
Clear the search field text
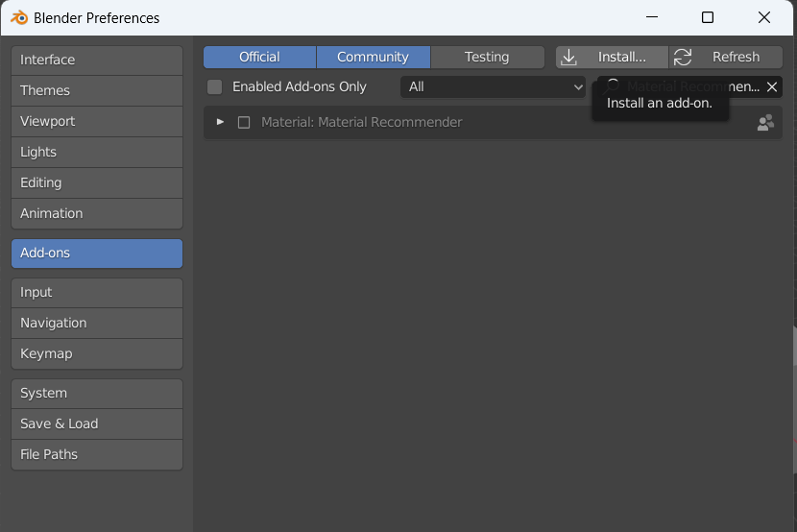[772, 86]
